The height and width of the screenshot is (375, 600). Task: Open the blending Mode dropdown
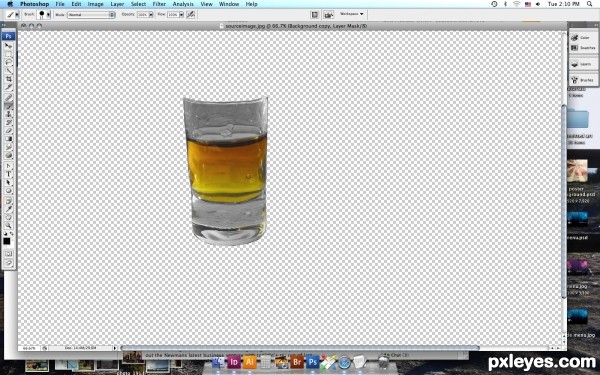91,15
